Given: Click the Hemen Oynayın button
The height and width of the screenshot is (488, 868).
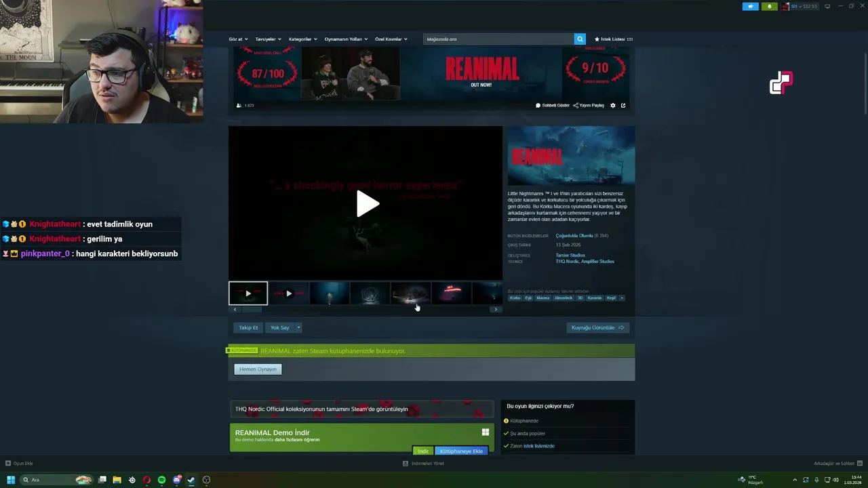Looking at the screenshot, I should (x=258, y=369).
